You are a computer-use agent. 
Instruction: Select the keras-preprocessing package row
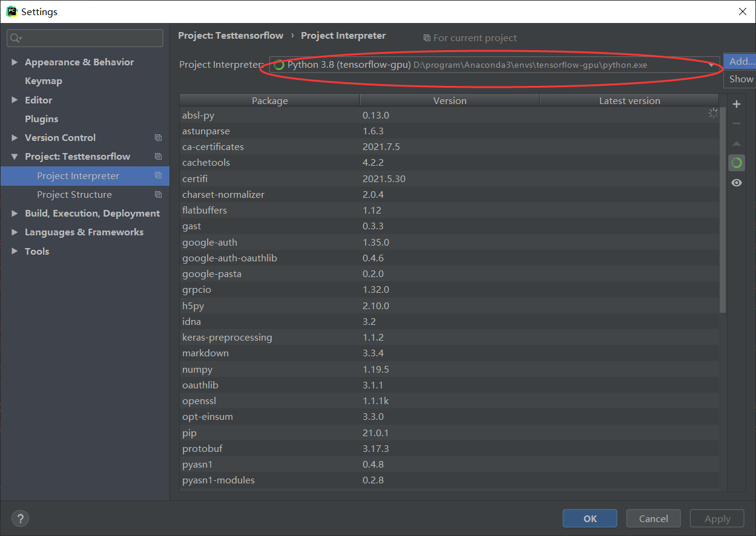tap(449, 338)
